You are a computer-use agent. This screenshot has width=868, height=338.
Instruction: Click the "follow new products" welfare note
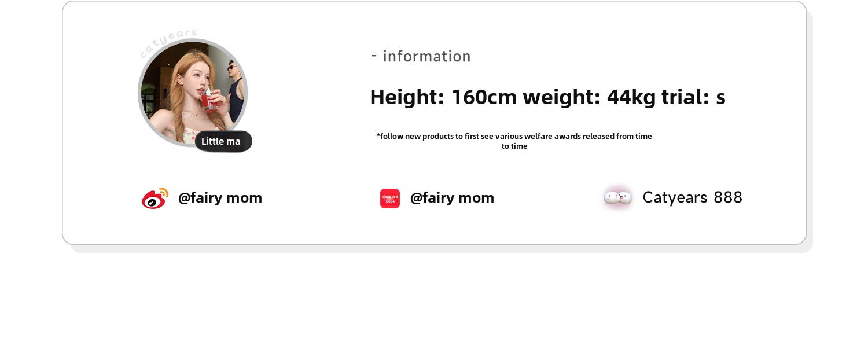(x=514, y=137)
